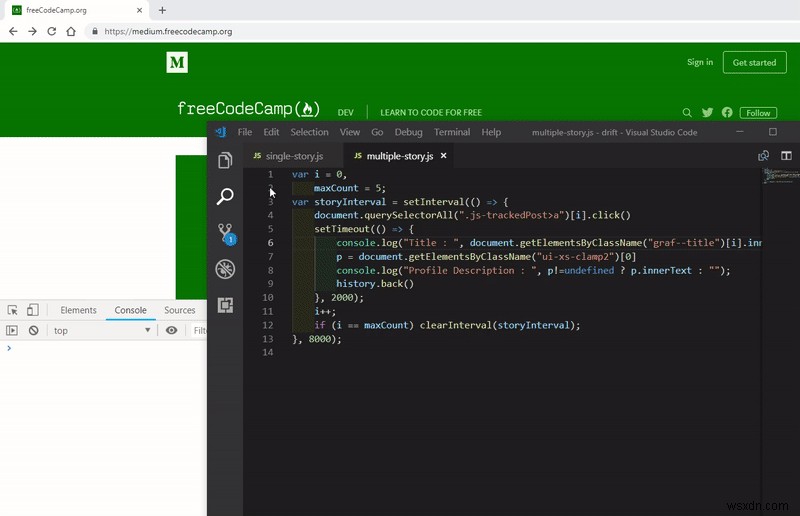The height and width of the screenshot is (516, 800).
Task: Select the DevTools inspect element icon
Action: (13, 310)
